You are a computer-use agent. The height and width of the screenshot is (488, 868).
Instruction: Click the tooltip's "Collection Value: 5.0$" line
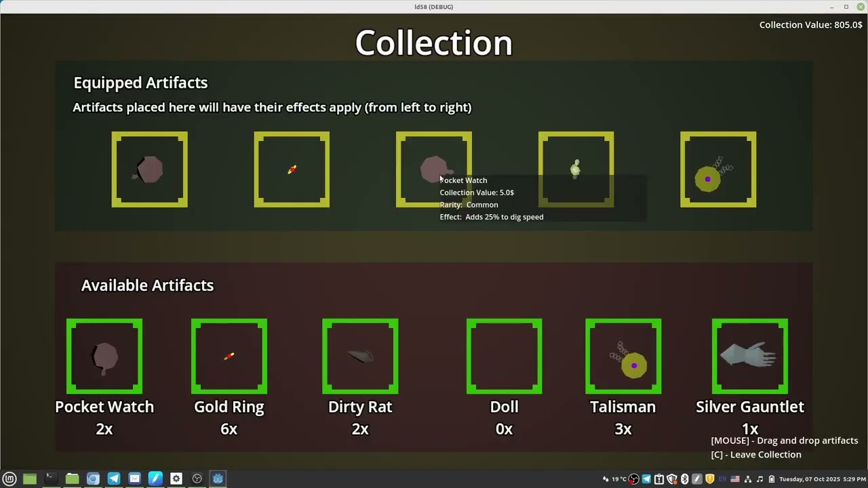[477, 192]
